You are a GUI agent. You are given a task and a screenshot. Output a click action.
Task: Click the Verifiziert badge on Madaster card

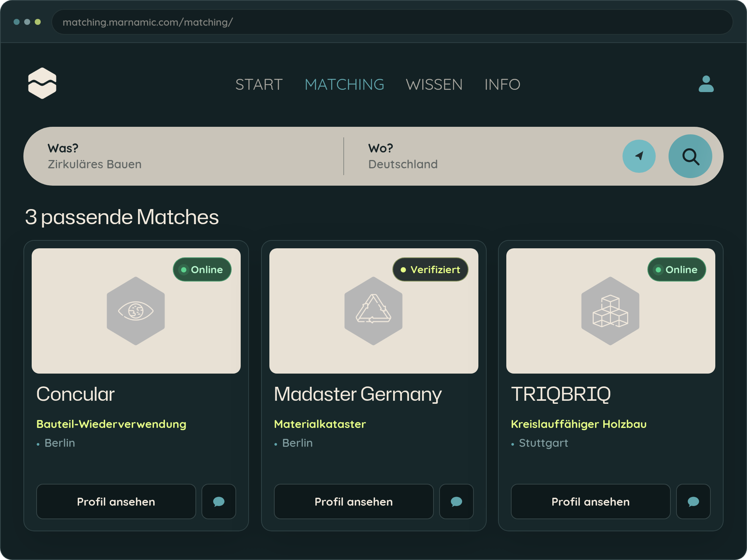click(x=430, y=269)
